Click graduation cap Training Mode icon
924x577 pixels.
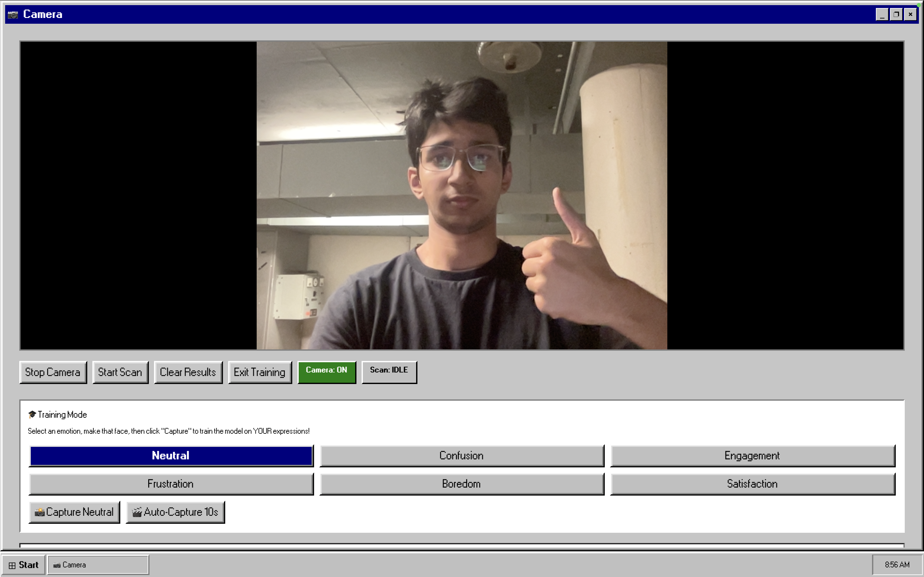[32, 414]
